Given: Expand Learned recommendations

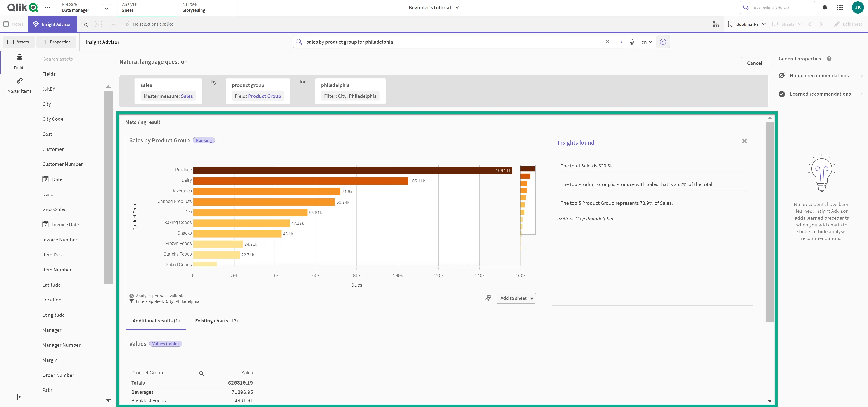Looking at the screenshot, I should click(820, 94).
